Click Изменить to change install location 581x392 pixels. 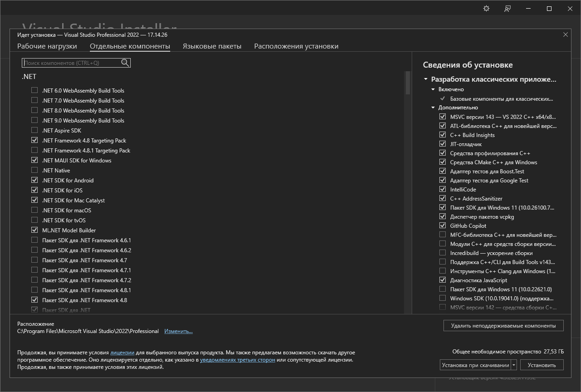click(178, 331)
